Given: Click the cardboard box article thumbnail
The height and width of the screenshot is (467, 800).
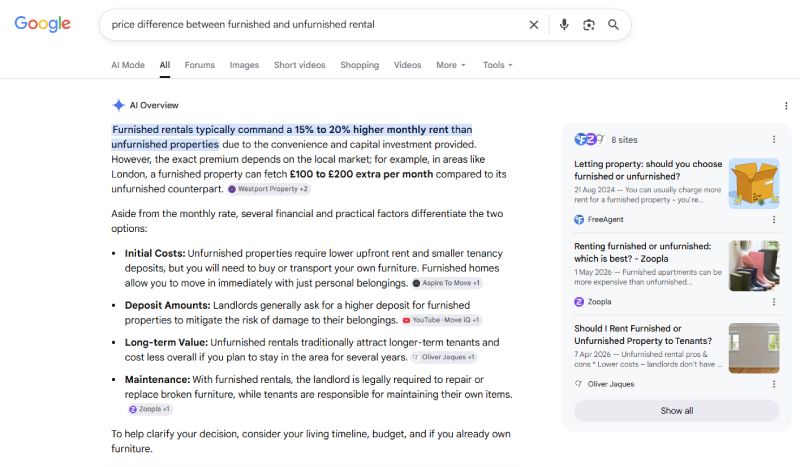Looking at the screenshot, I should (x=754, y=183).
